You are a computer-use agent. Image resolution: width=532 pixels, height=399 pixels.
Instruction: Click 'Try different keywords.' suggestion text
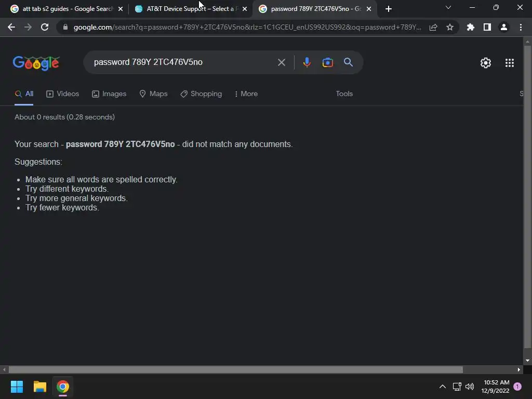coord(67,189)
